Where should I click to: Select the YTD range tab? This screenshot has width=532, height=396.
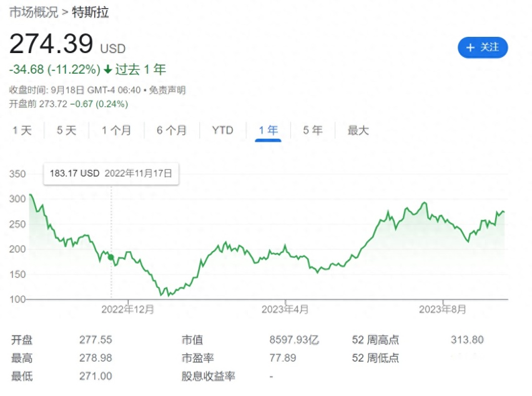[x=222, y=131]
